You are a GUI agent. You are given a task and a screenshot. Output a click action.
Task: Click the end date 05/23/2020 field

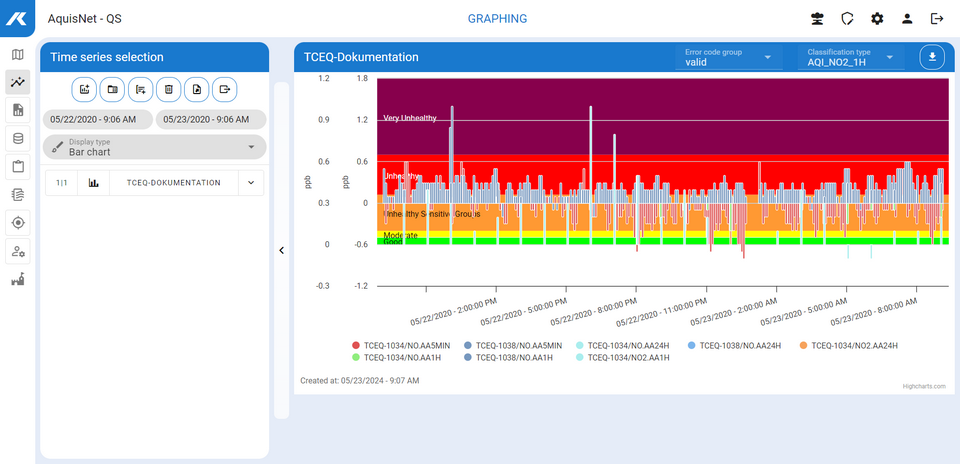tap(211, 119)
